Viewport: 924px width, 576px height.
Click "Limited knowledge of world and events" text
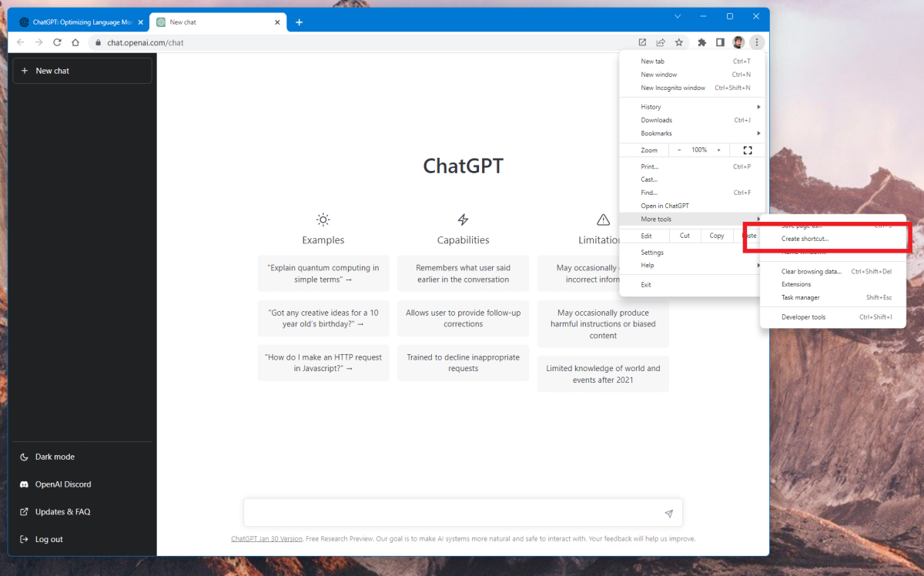(603, 373)
